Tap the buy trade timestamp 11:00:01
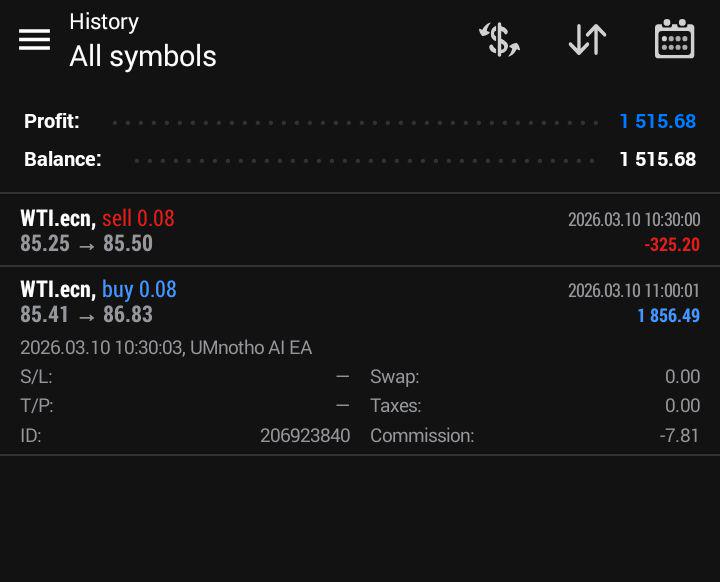This screenshot has height=582, width=720. (x=634, y=291)
